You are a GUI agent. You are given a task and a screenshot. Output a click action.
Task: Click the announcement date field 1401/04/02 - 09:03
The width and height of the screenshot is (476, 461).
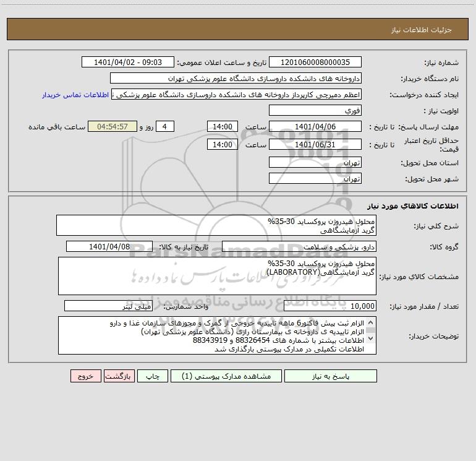click(128, 62)
